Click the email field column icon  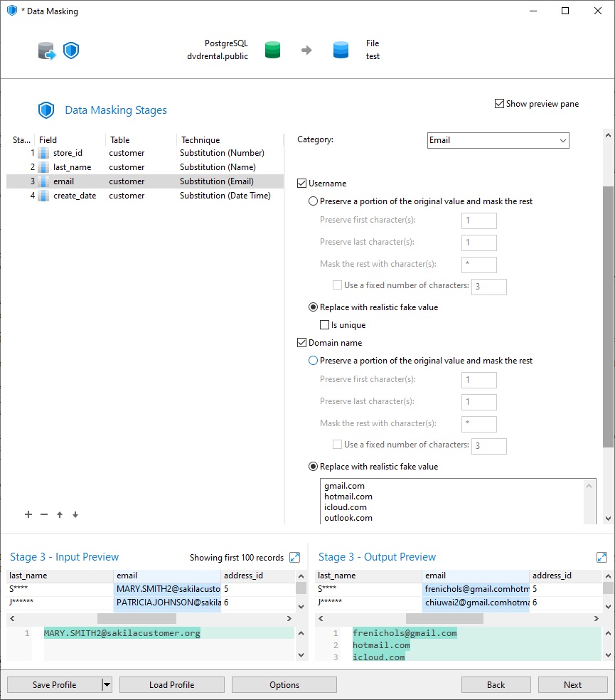43,181
